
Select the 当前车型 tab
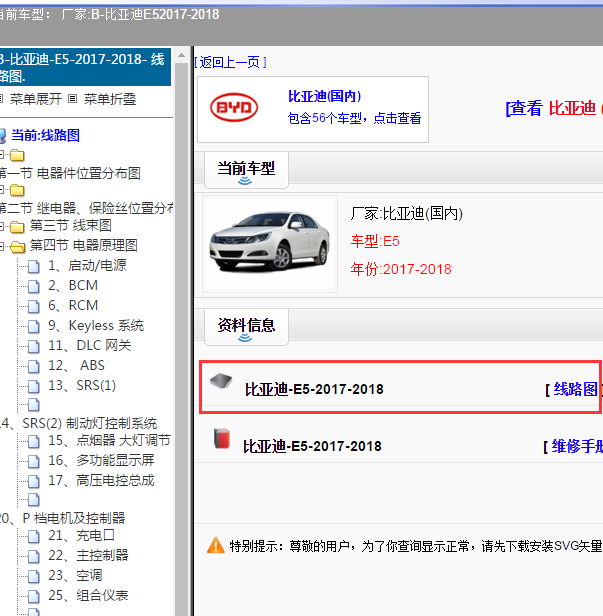coord(246,170)
